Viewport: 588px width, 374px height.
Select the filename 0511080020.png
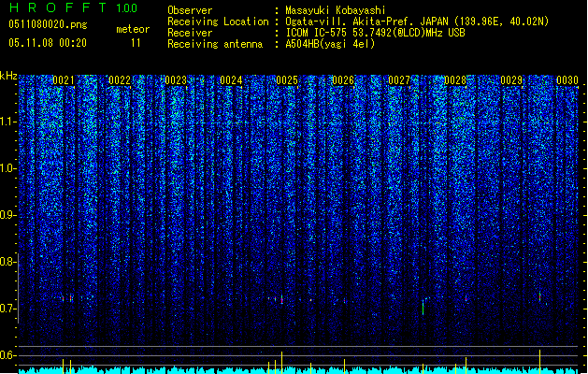[x=48, y=24]
